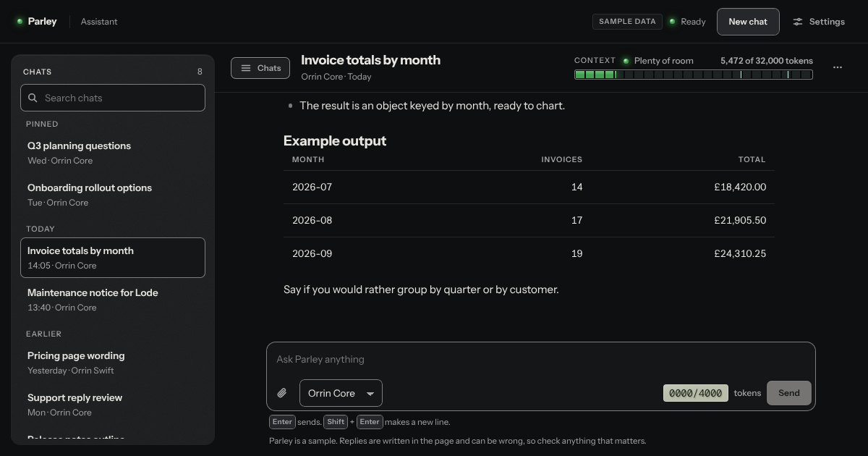Start a New chat
This screenshot has width=868, height=456.
point(748,22)
